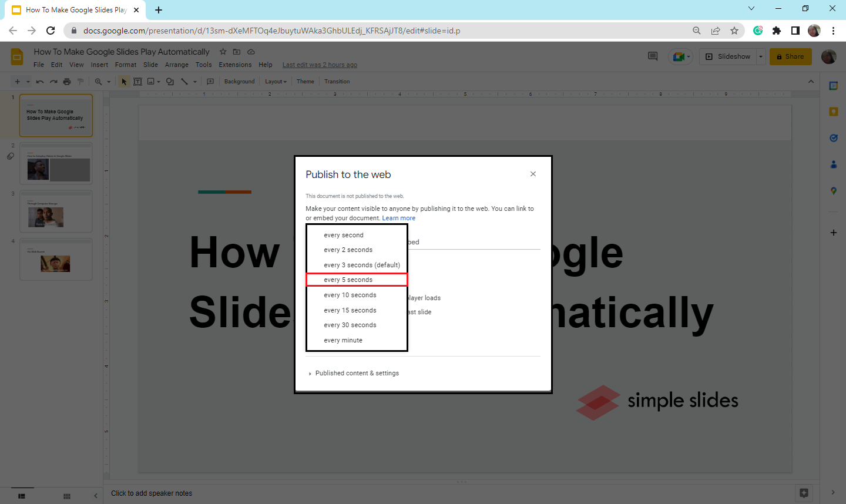Select every 10 seconds auto-advance option
This screenshot has height=504, width=846.
350,294
